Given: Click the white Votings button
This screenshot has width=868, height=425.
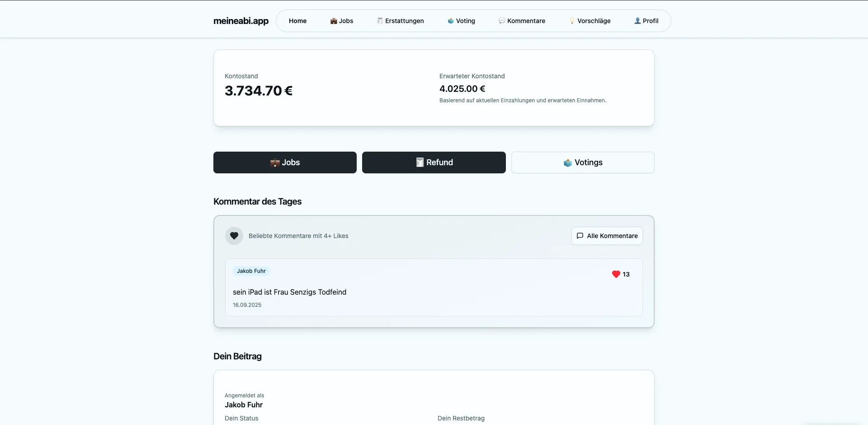Looking at the screenshot, I should [583, 162].
